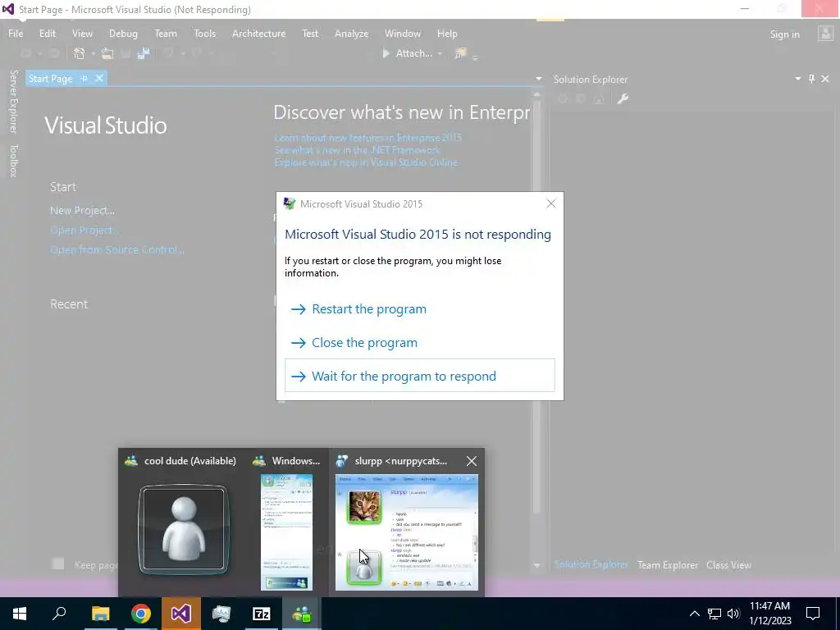Image resolution: width=840 pixels, height=630 pixels.
Task: Open the New Project icon dropdown arrow
Action: (93, 53)
